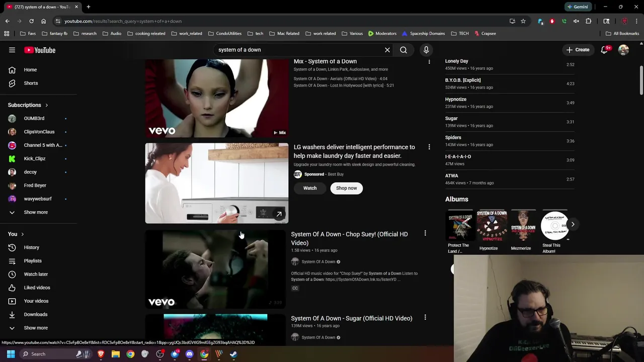
Task: Launch Brave browser from taskbar
Action: point(101,354)
